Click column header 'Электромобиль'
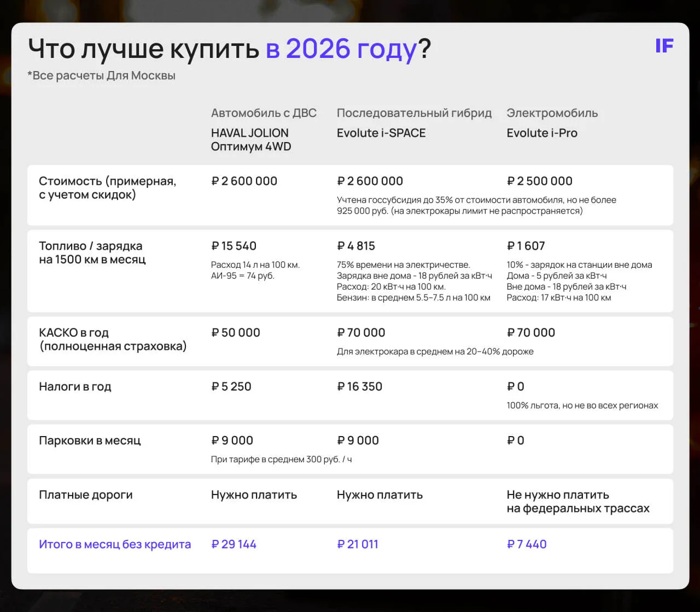This screenshot has height=612, width=700. (x=552, y=113)
